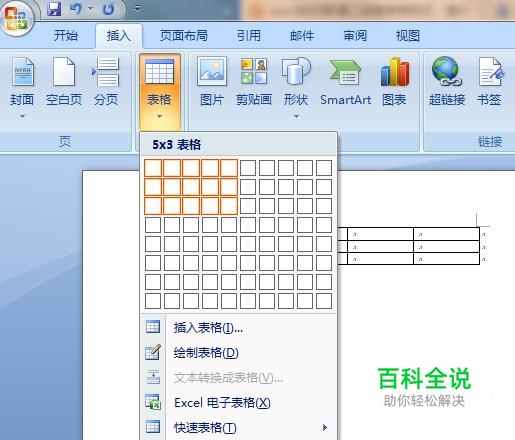Choose 插入表格(I)... menu entry
Image resolution: width=515 pixels, height=440 pixels.
click(x=239, y=328)
